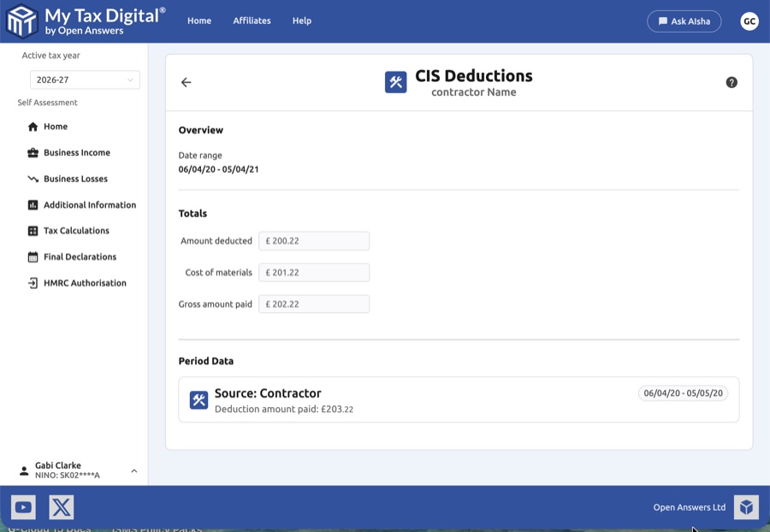Open the active tax year dropdown
Screen dimensions: 770x532
tap(84, 80)
